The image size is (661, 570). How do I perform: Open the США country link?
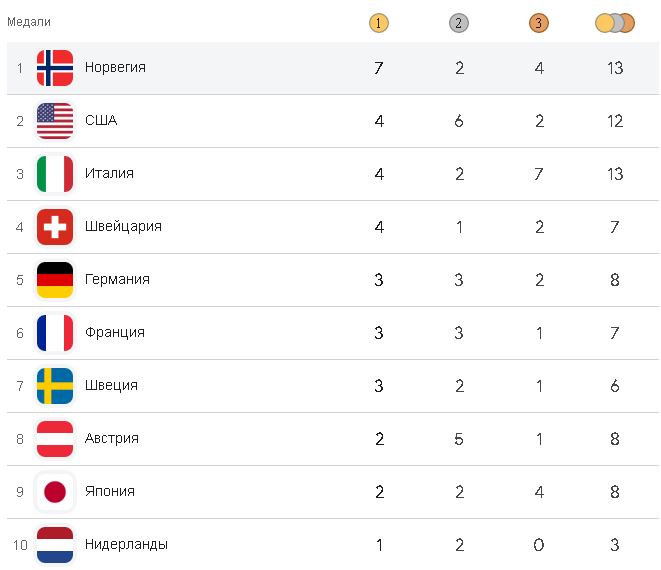pos(101,121)
